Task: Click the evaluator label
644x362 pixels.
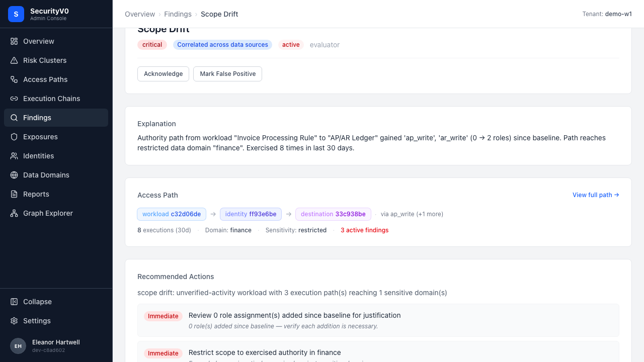Action: coord(325,45)
